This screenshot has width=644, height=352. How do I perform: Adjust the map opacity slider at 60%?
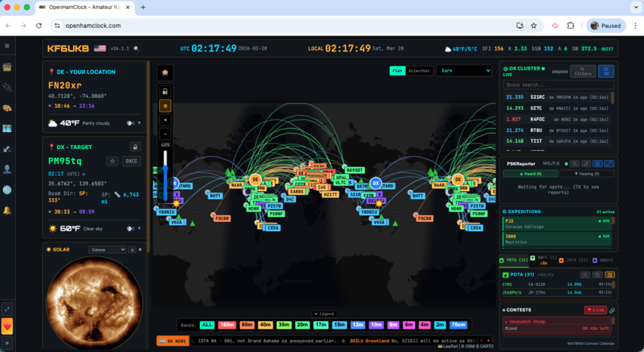tap(165, 168)
